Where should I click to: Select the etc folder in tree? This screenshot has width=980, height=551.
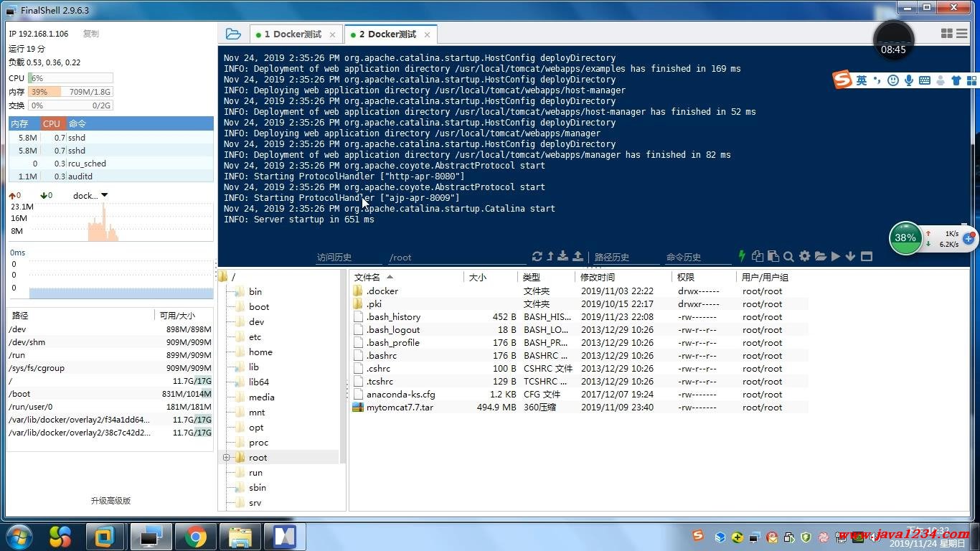(255, 336)
